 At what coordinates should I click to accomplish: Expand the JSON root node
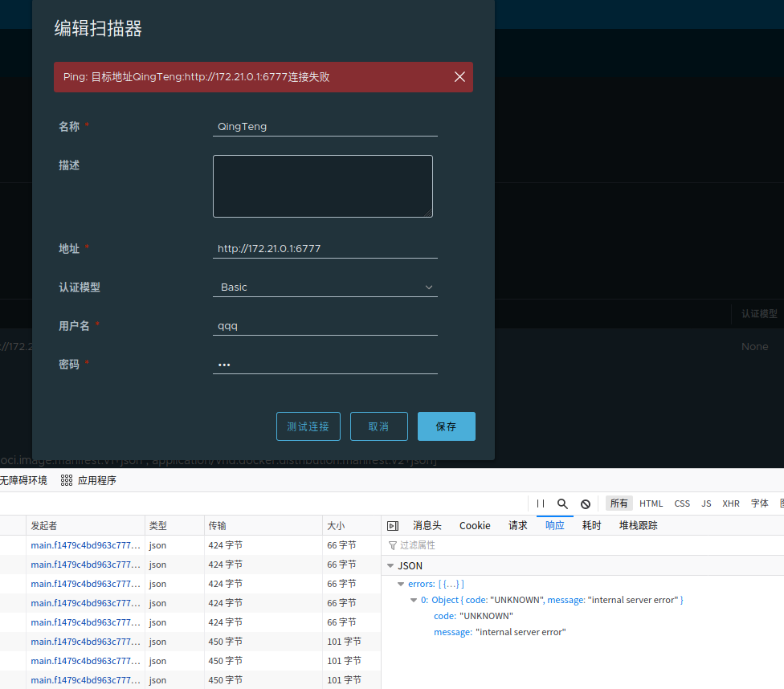pyautogui.click(x=390, y=565)
